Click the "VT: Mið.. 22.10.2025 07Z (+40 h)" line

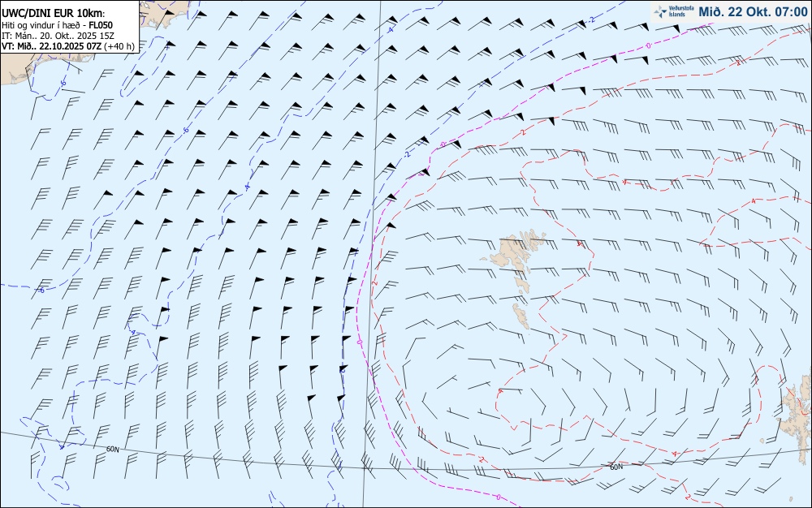(68, 46)
